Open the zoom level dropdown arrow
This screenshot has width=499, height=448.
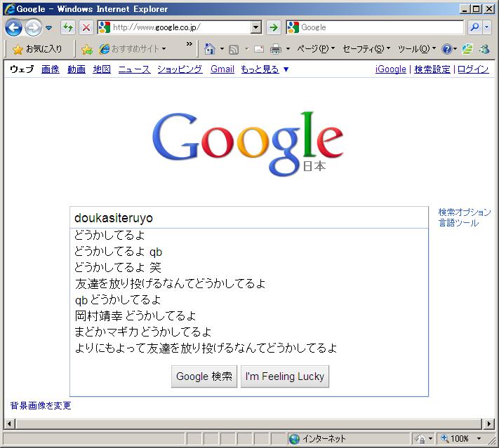479,439
